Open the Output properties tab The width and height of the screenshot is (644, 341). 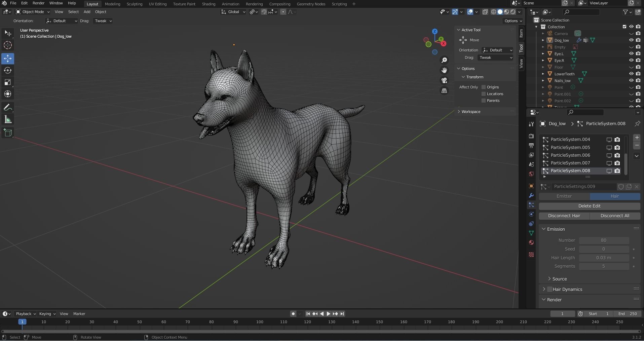coord(531,146)
